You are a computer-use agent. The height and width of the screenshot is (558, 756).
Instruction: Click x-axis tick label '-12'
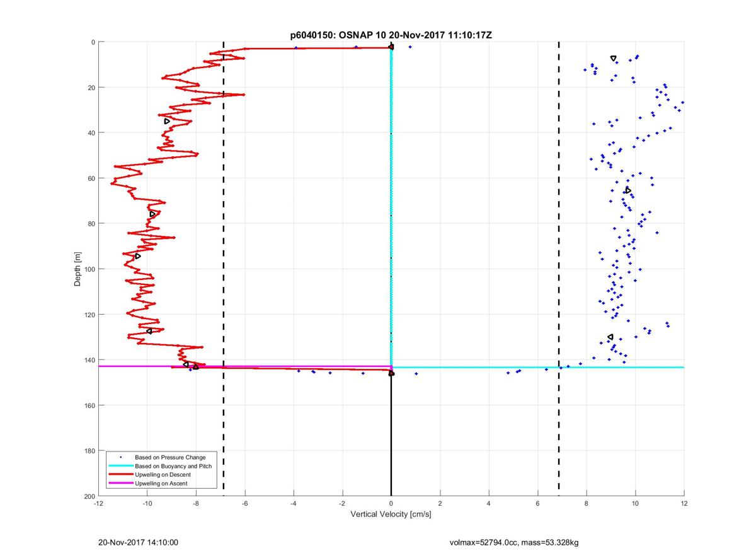(x=98, y=504)
